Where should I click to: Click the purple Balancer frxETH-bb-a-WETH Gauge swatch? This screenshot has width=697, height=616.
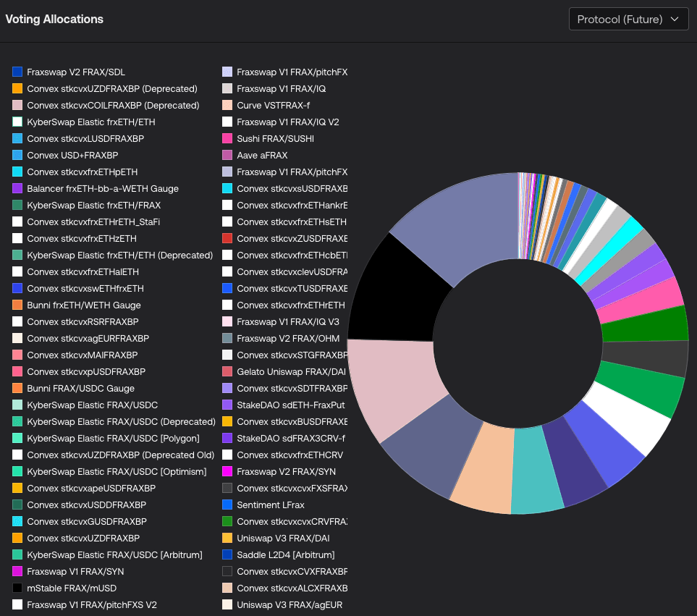17,188
